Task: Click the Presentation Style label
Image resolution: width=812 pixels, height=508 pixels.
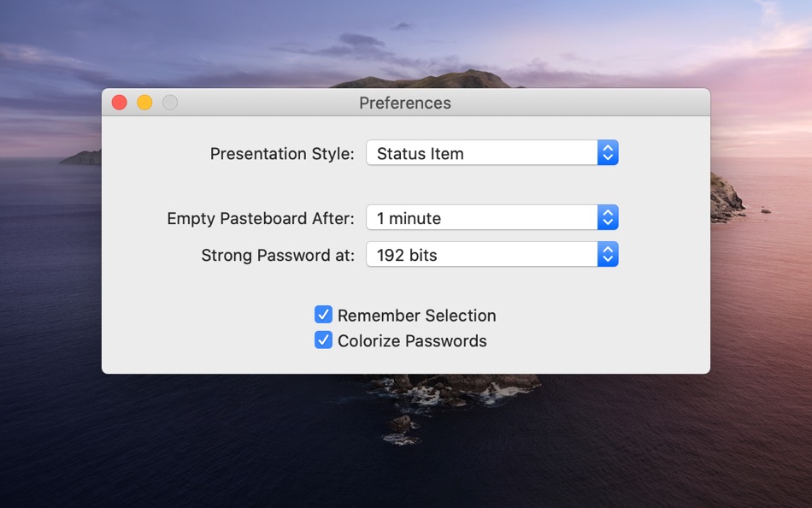Action: (283, 153)
